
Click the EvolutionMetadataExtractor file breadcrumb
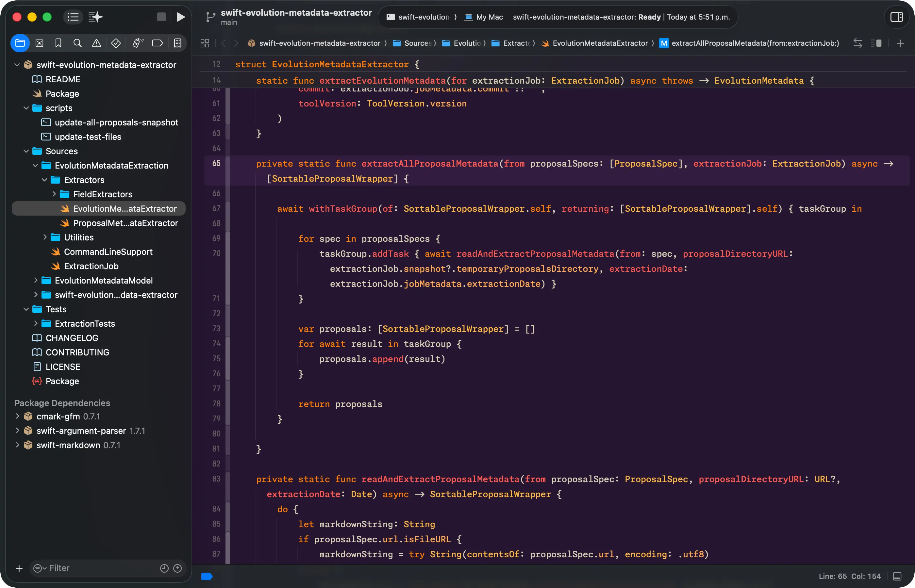click(595, 43)
